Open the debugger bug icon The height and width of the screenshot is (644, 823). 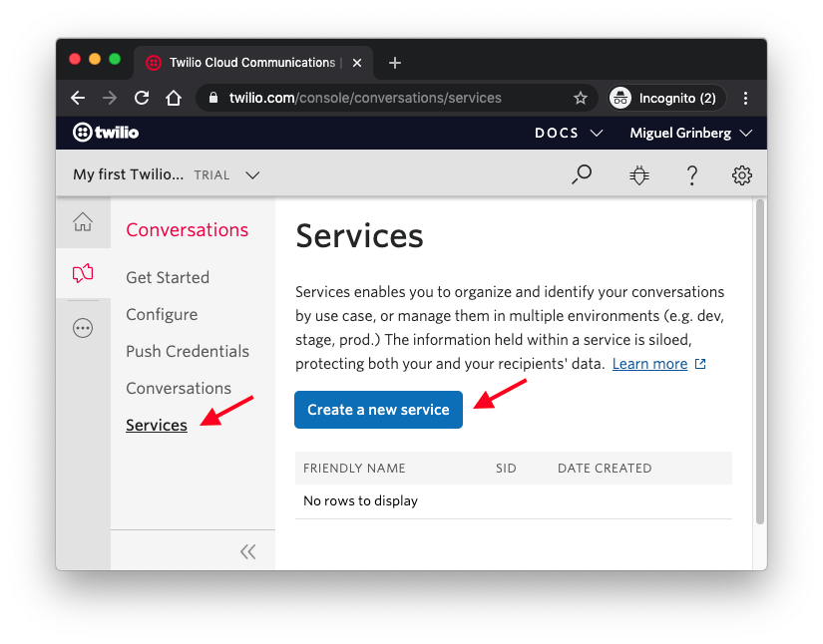pyautogui.click(x=638, y=175)
